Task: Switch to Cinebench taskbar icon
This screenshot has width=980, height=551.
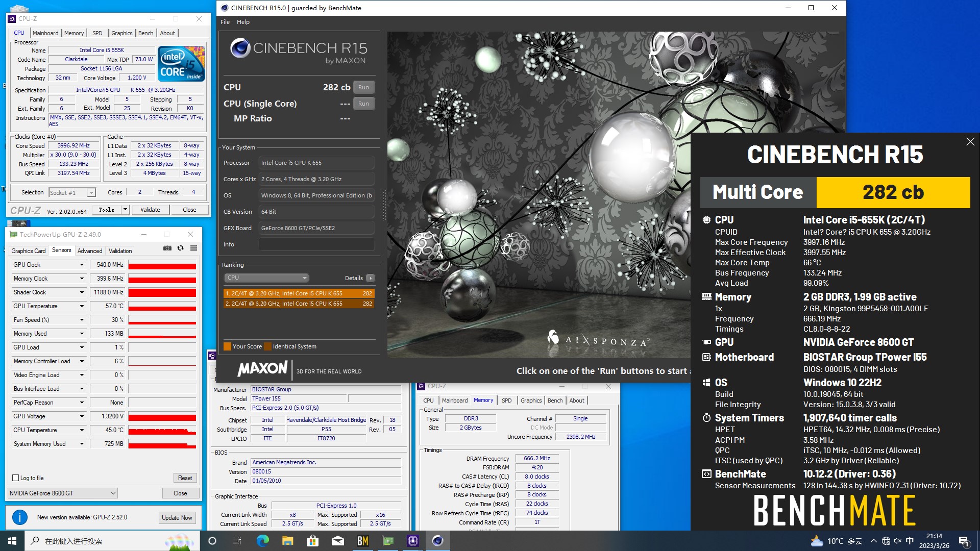Action: 437,541
